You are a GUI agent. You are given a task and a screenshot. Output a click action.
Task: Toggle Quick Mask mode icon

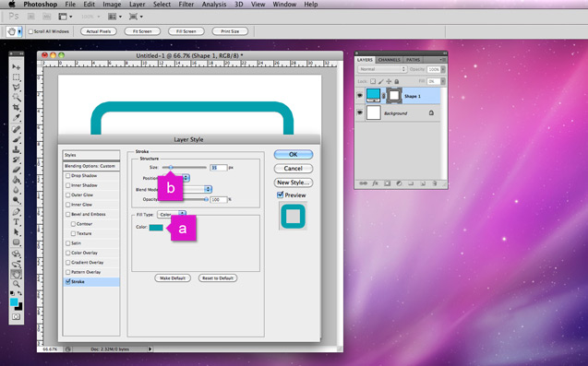16,317
